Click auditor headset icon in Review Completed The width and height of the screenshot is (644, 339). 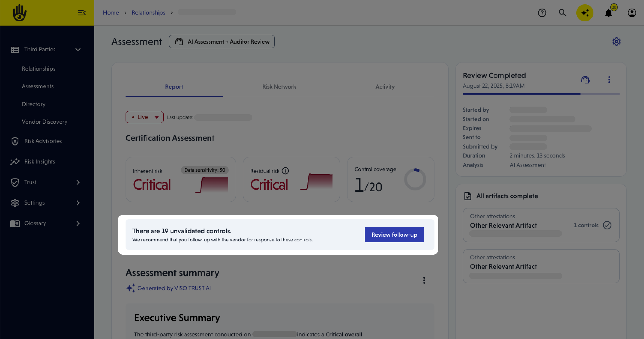[x=585, y=80]
